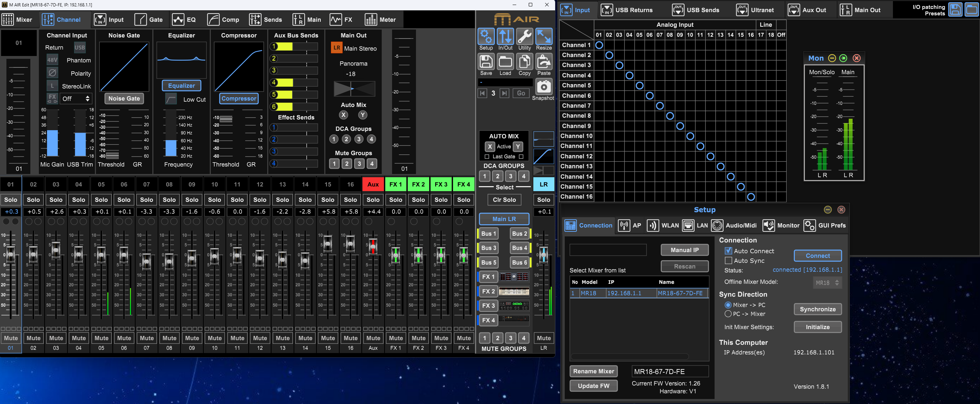Mute channel 08
The image size is (980, 404).
pyautogui.click(x=169, y=338)
